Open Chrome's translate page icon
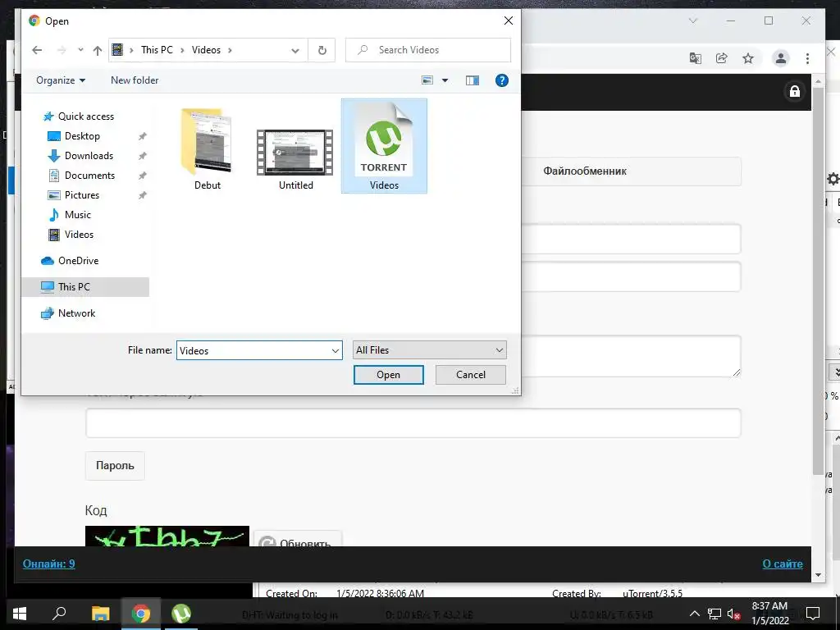The width and height of the screenshot is (840, 630). pos(695,58)
